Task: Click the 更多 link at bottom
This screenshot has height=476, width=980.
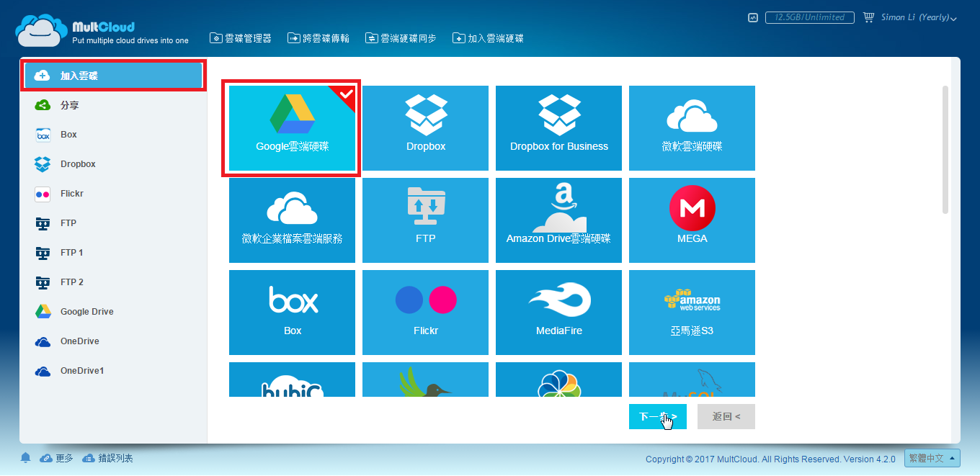Action: point(57,458)
